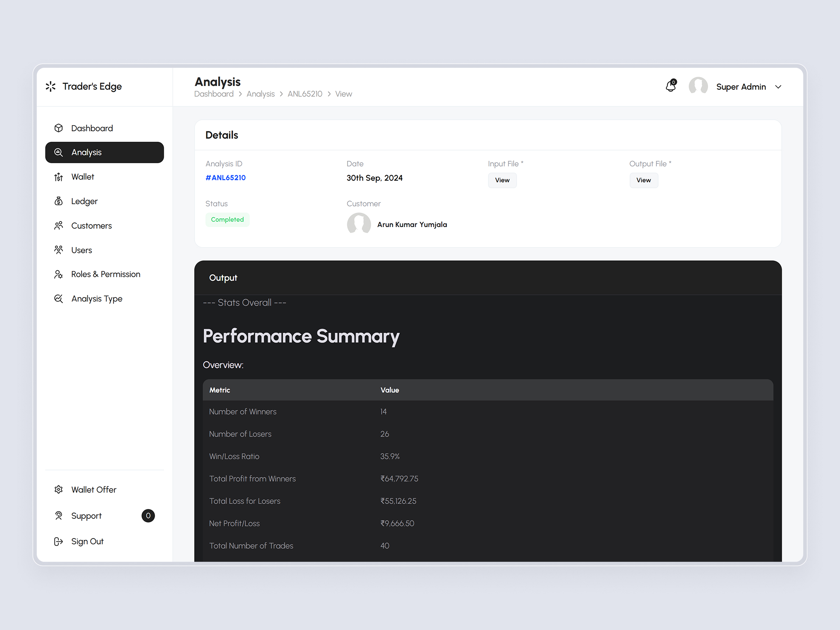Click the Completed status badge

click(227, 219)
